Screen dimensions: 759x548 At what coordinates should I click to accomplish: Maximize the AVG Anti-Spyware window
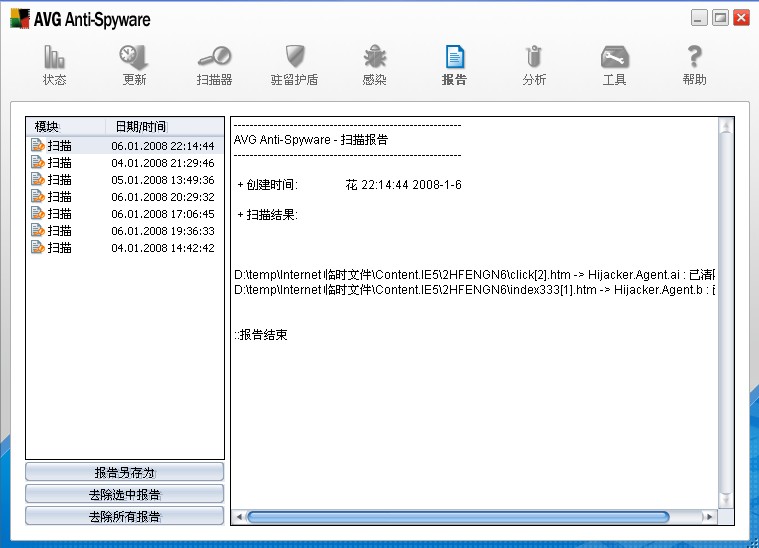point(720,18)
